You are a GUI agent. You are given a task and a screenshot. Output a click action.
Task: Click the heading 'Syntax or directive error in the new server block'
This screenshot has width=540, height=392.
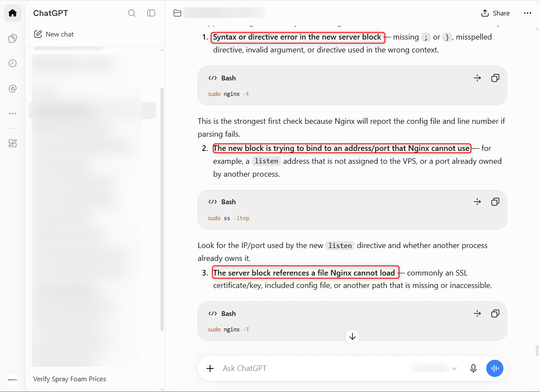pyautogui.click(x=297, y=37)
